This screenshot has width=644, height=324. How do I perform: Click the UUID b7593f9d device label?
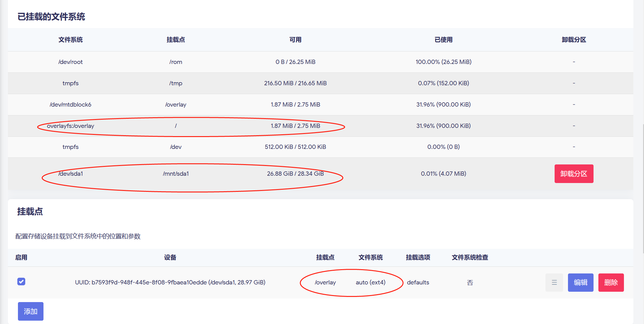[x=170, y=282]
